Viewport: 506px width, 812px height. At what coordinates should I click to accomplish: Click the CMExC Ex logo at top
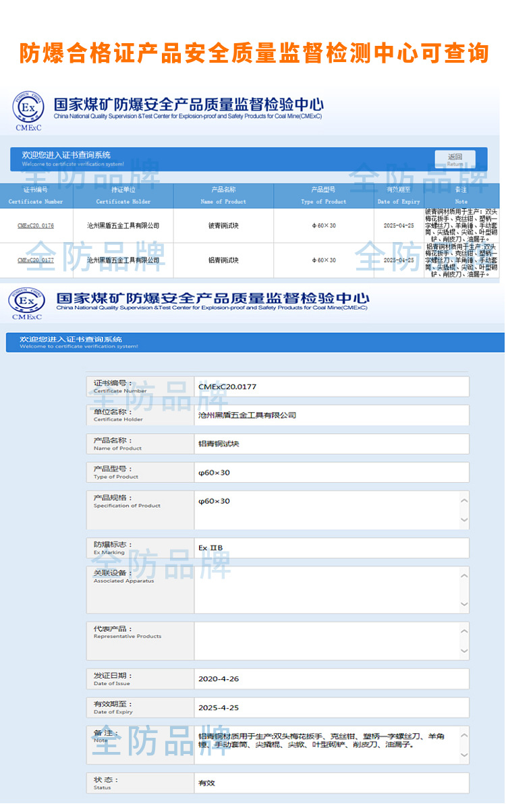point(28,109)
